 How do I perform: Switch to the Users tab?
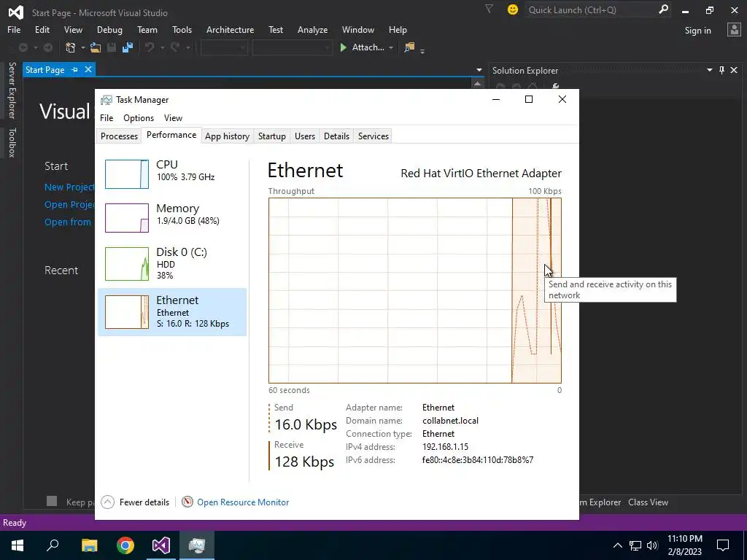coord(304,136)
